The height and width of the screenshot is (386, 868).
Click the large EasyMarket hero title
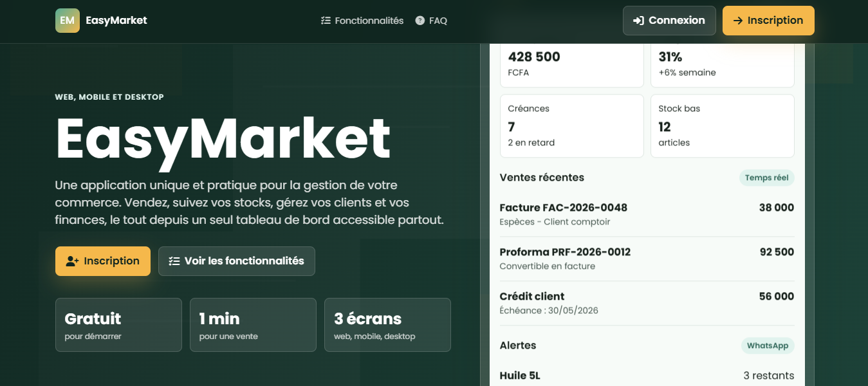click(223, 140)
